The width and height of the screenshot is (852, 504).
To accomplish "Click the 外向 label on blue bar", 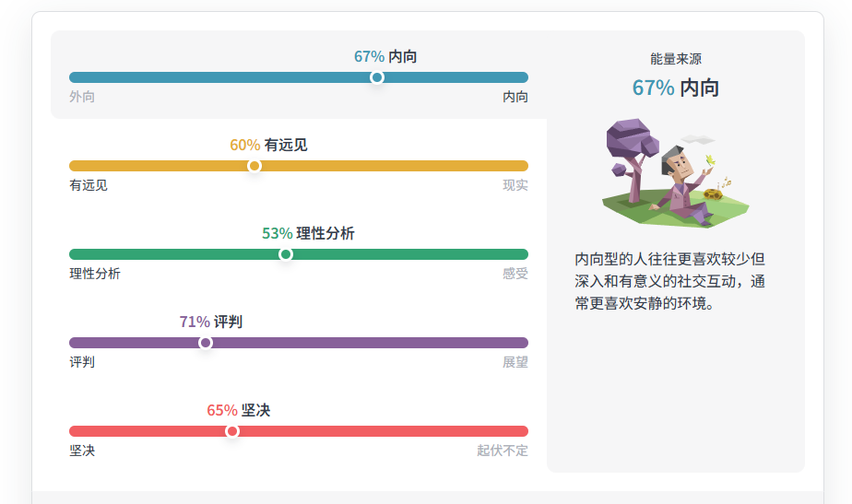I will [x=82, y=97].
